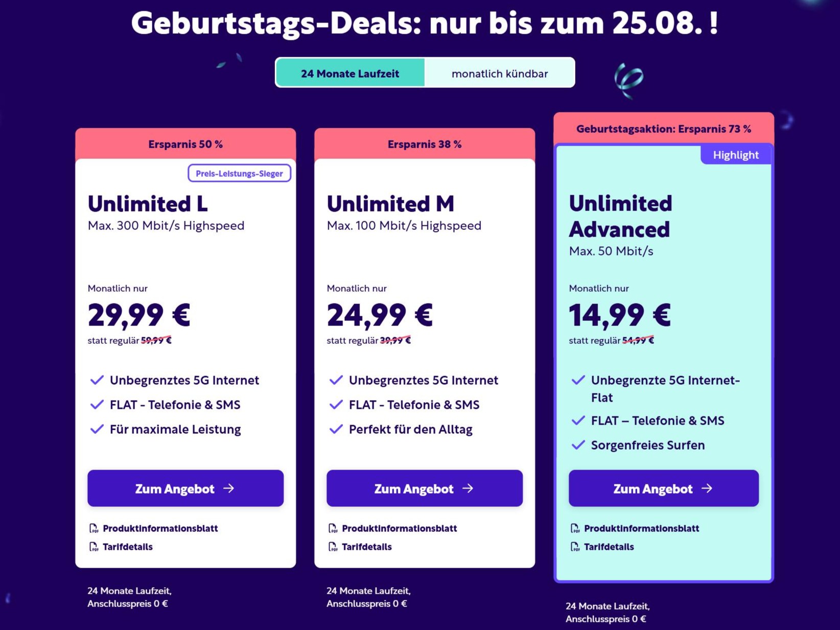Click PDF icon for Unlimited Advanced Produktinformationsblatt
Viewport: 840px width, 630px height.
pos(575,528)
